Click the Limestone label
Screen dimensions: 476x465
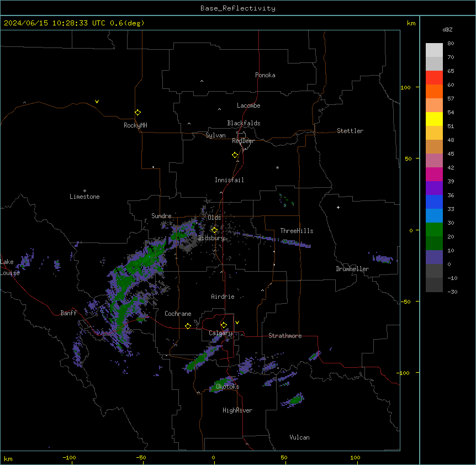(84, 197)
